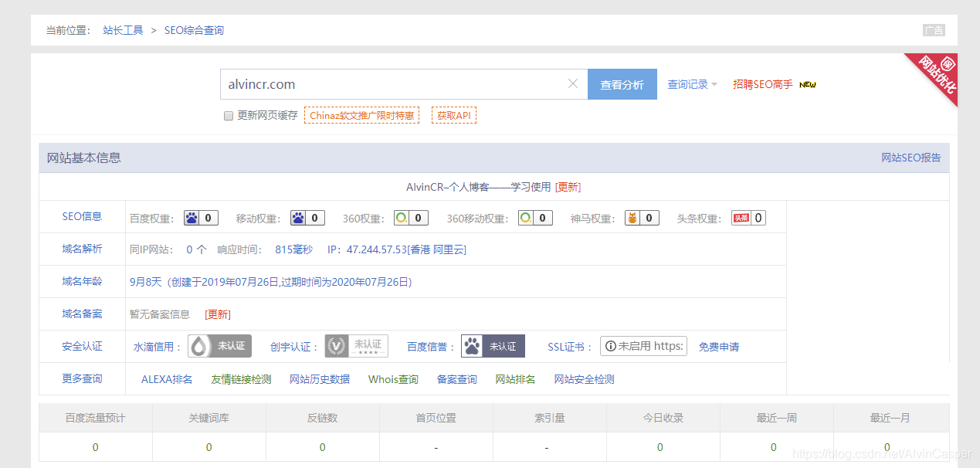Click the Shenma weight icon
The image size is (980, 468).
pos(632,218)
